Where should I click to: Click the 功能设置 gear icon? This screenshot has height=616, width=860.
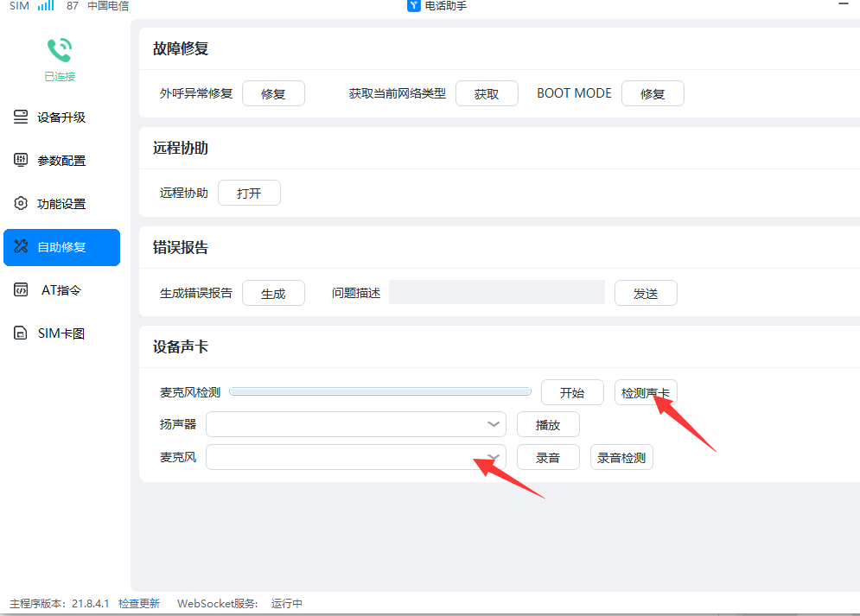tap(20, 203)
